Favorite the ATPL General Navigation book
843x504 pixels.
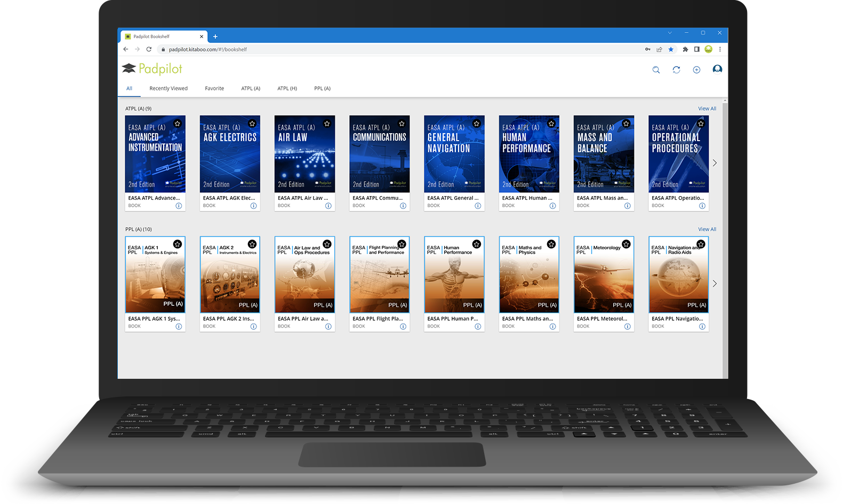click(x=477, y=124)
